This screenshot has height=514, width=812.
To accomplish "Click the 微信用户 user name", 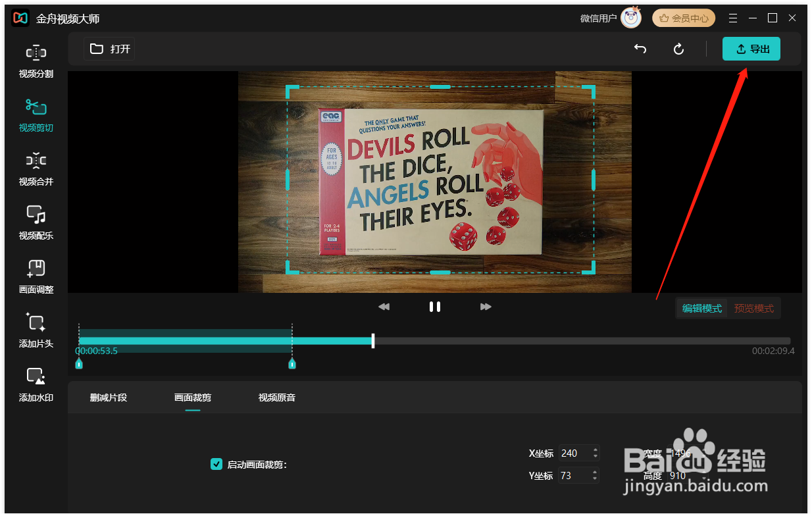I will pyautogui.click(x=599, y=18).
